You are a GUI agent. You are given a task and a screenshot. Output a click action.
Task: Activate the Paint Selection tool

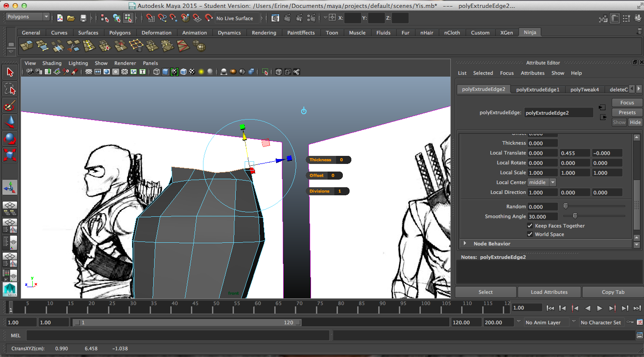[10, 105]
